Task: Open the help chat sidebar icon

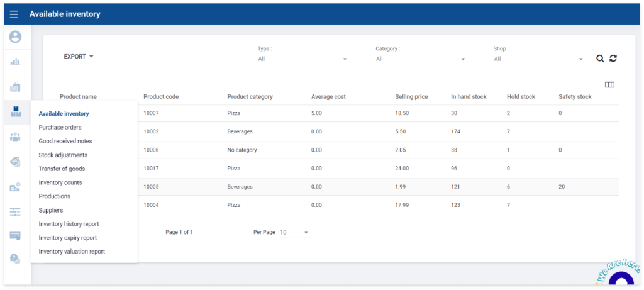Action: pyautogui.click(x=15, y=259)
